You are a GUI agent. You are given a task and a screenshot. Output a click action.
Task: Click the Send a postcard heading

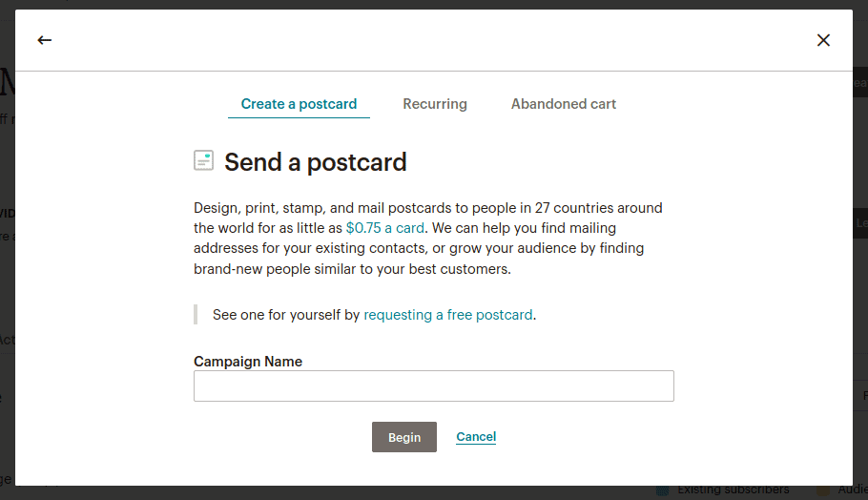(316, 162)
